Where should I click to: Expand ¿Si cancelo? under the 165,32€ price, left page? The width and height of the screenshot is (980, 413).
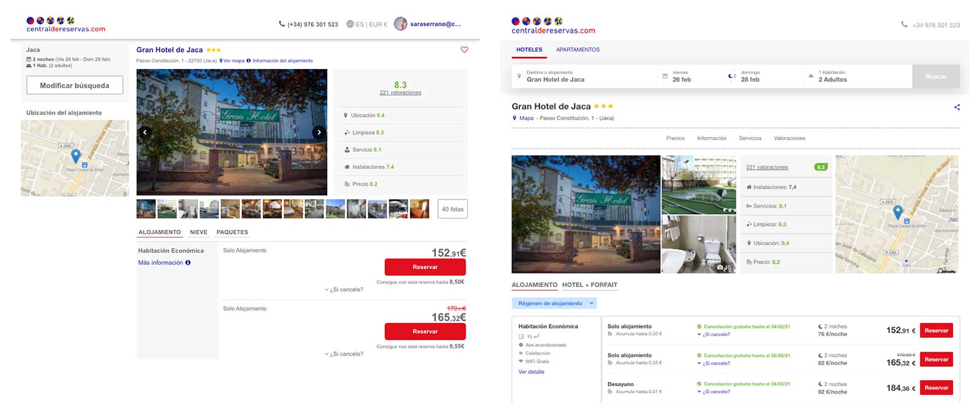tap(344, 354)
